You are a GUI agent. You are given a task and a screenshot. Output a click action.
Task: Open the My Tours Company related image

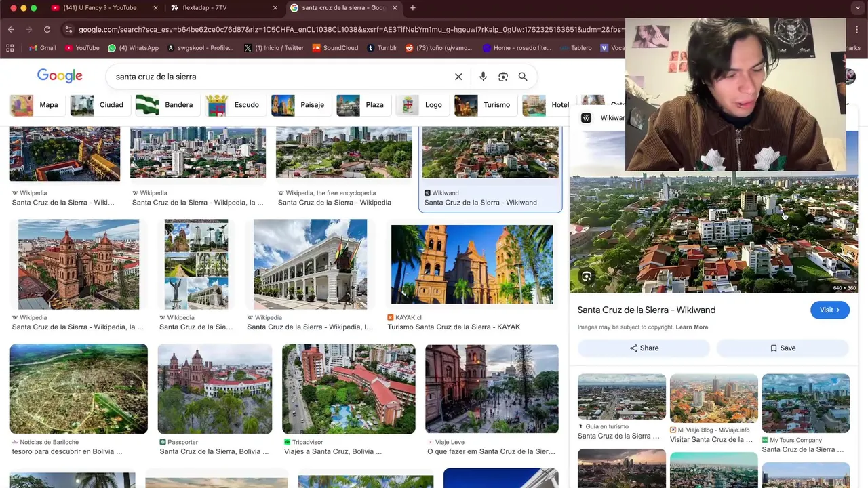pyautogui.click(x=806, y=403)
